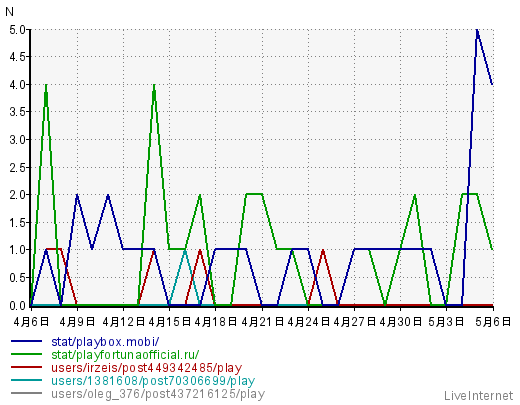Click the users/irzeis/post449342485/play legend entry
Screen dimensions: 520x405
[x=146, y=368]
